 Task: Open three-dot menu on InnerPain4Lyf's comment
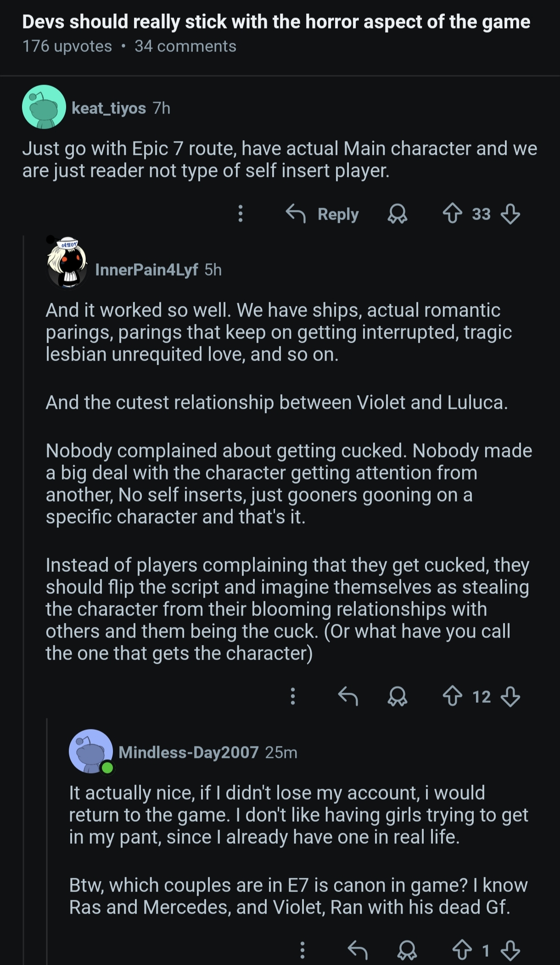tap(293, 696)
